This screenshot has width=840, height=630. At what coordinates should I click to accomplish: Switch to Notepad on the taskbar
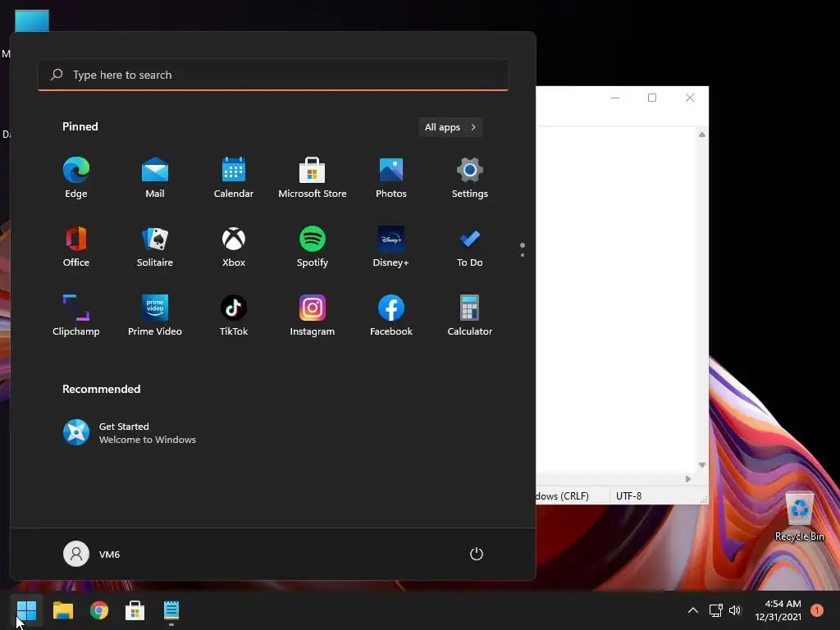pyautogui.click(x=171, y=610)
